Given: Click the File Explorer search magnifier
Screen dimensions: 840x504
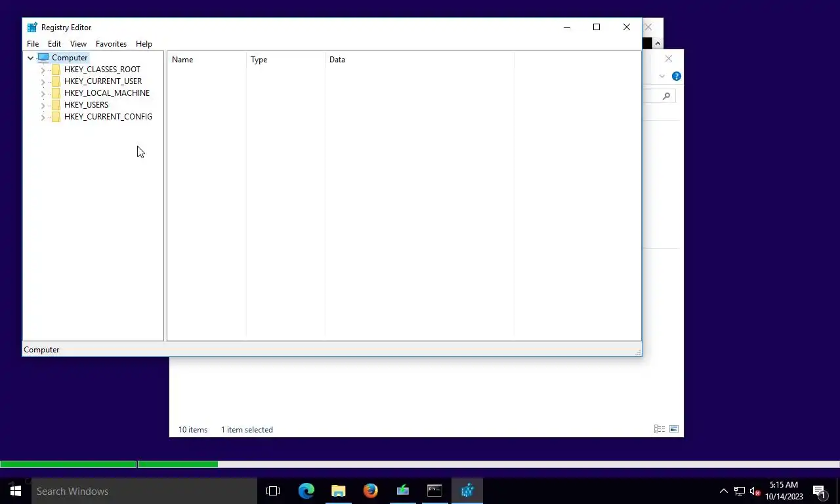Looking at the screenshot, I should 667,96.
